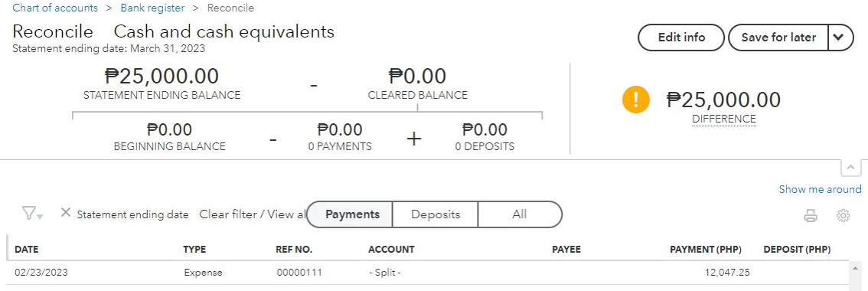This screenshot has width=868, height=291.
Task: Select the Payments tab
Action: 350,214
